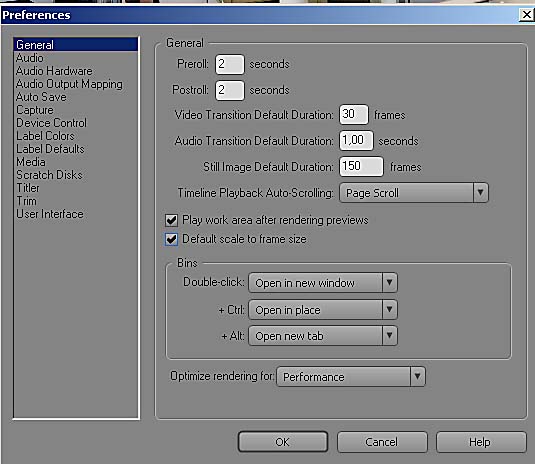Open the Bins + Ctrl dropdown
The height and width of the screenshot is (464, 535).
(323, 309)
